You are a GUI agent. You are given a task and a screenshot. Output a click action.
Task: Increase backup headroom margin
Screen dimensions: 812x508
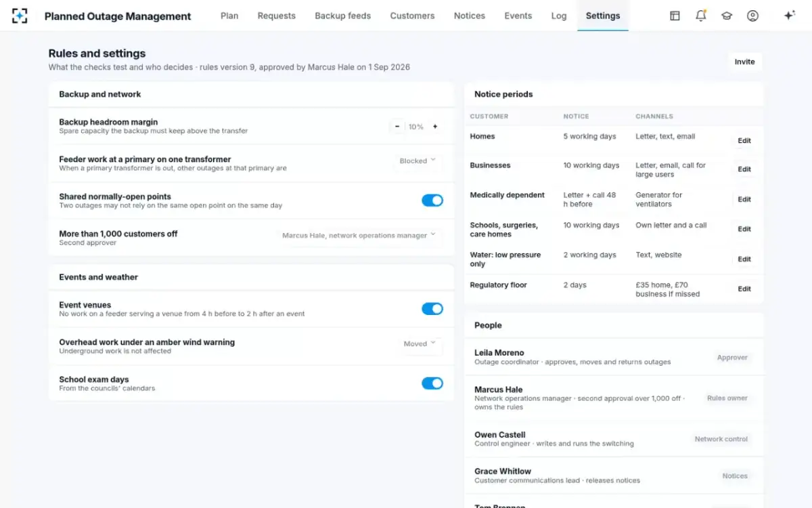(x=435, y=127)
